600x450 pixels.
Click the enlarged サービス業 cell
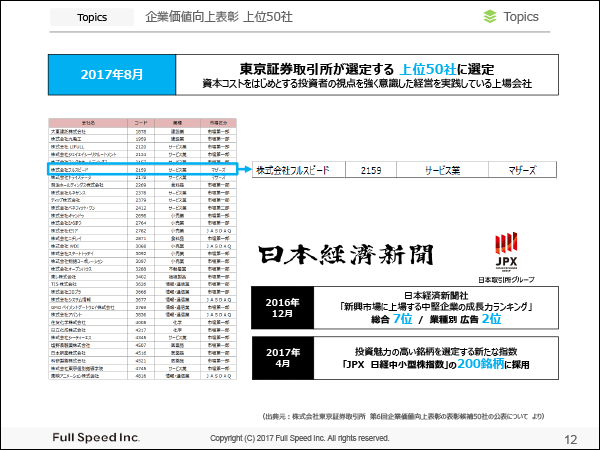(x=442, y=171)
